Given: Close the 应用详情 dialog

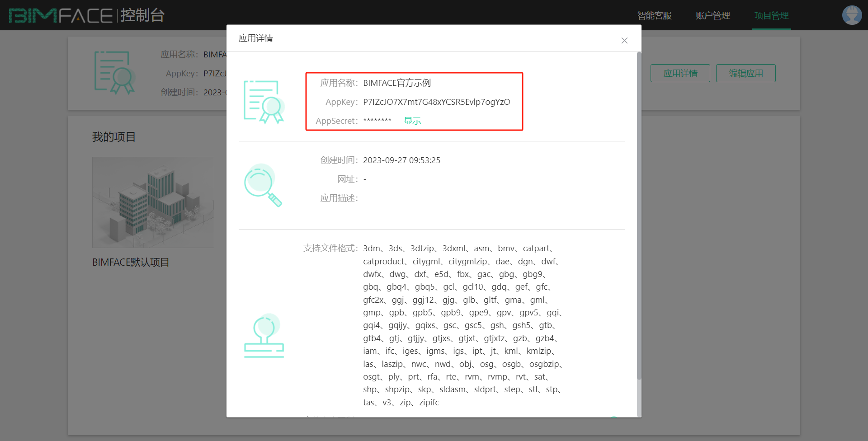Looking at the screenshot, I should pyautogui.click(x=624, y=41).
